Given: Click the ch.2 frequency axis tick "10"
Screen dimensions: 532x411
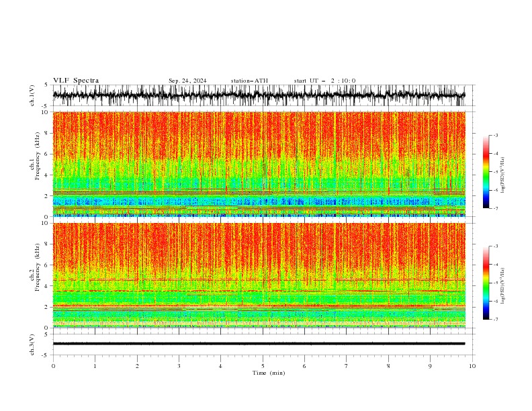Looking at the screenshot, I should [x=45, y=223].
